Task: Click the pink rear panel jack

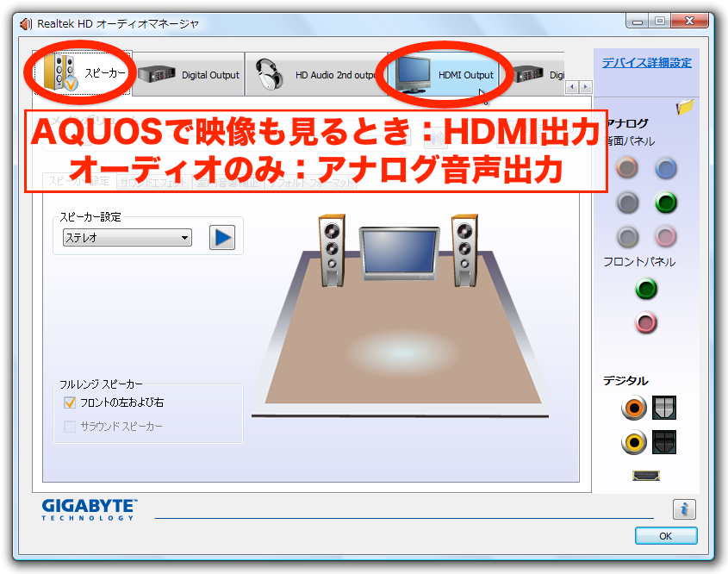Action: tap(665, 236)
